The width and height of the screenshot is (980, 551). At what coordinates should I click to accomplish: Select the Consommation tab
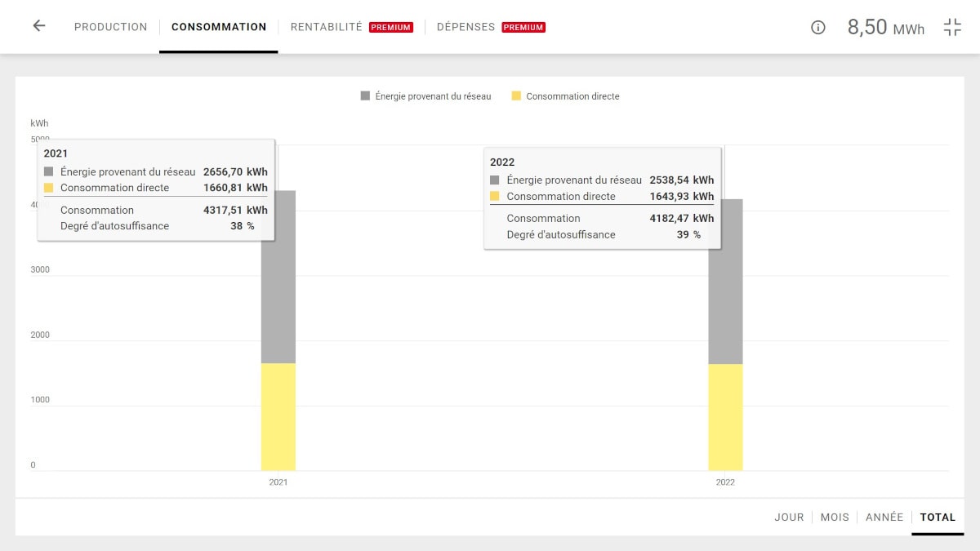tap(219, 27)
